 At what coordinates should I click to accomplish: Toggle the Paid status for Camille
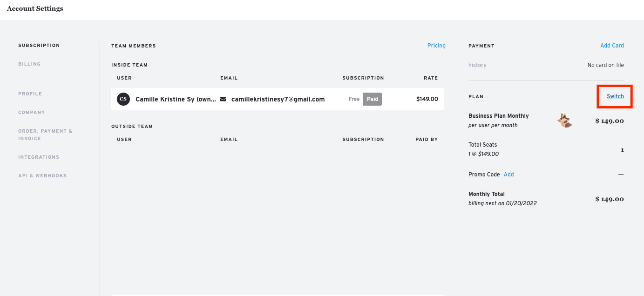[x=372, y=99]
